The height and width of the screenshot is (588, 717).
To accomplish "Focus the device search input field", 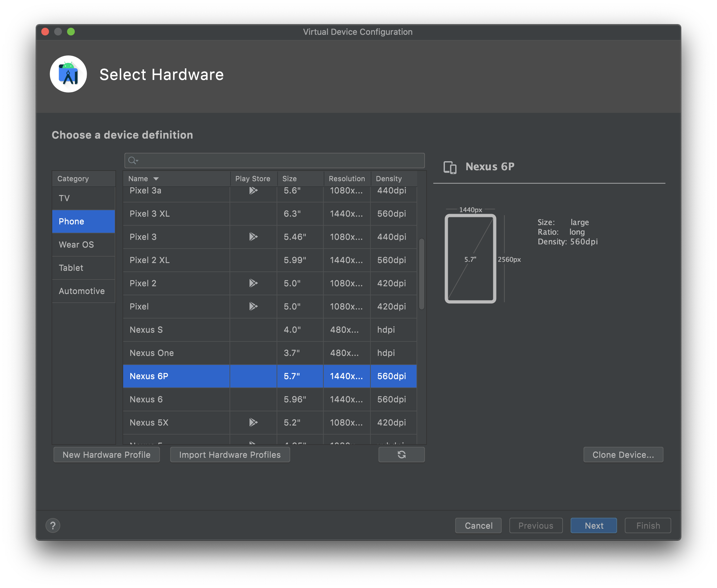I will pyautogui.click(x=275, y=161).
